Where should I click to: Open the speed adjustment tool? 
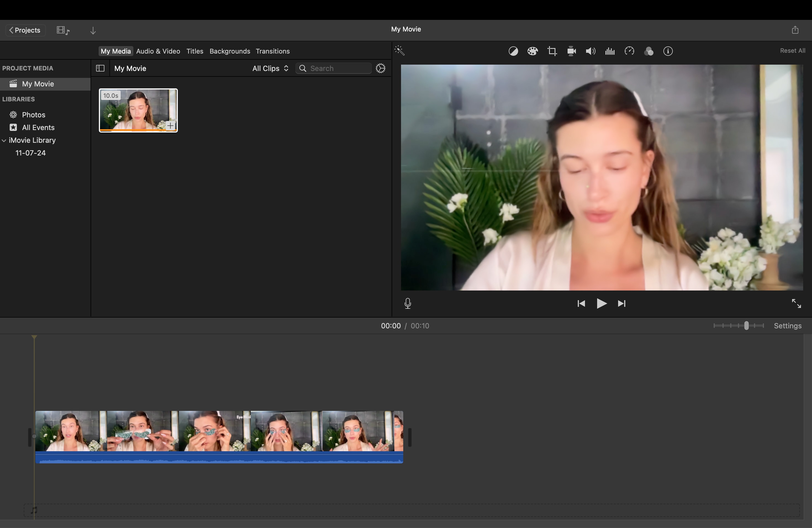[629, 51]
